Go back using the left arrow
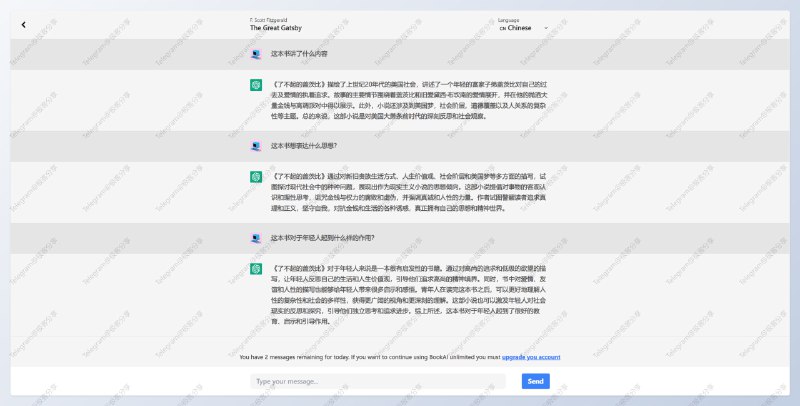The image size is (800, 406). point(23,24)
